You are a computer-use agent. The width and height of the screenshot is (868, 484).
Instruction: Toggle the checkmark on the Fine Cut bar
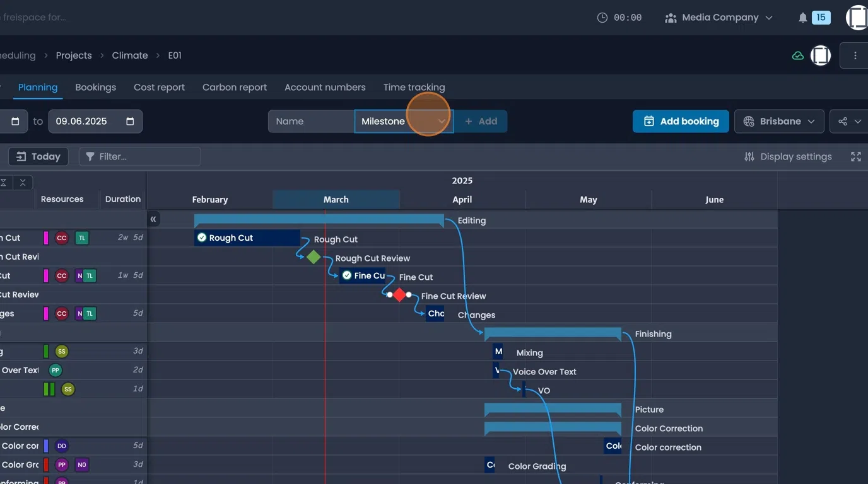(x=347, y=275)
